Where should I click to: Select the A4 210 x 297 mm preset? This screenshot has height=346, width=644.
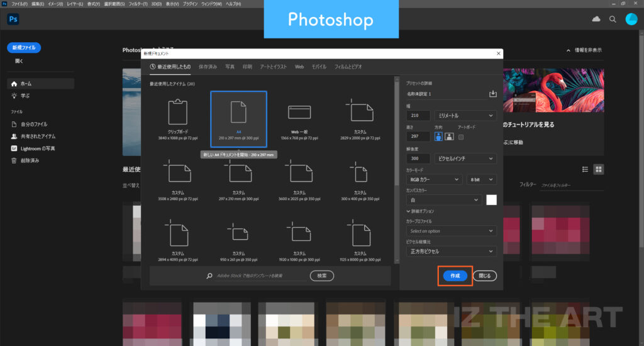(x=238, y=119)
